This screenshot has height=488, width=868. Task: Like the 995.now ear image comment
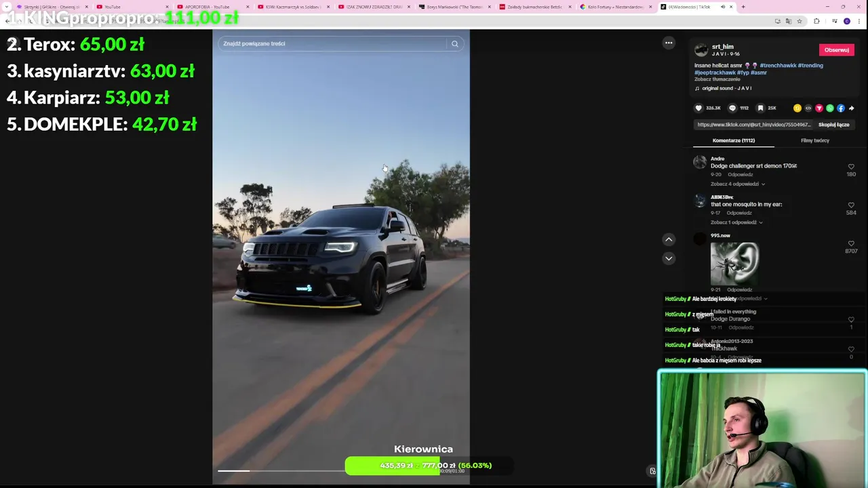point(851,244)
